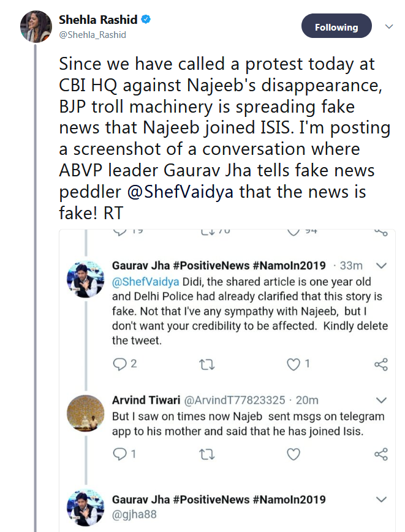405x532 pixels.
Task: Click the Shehla Rashid display name
Action: (x=99, y=20)
